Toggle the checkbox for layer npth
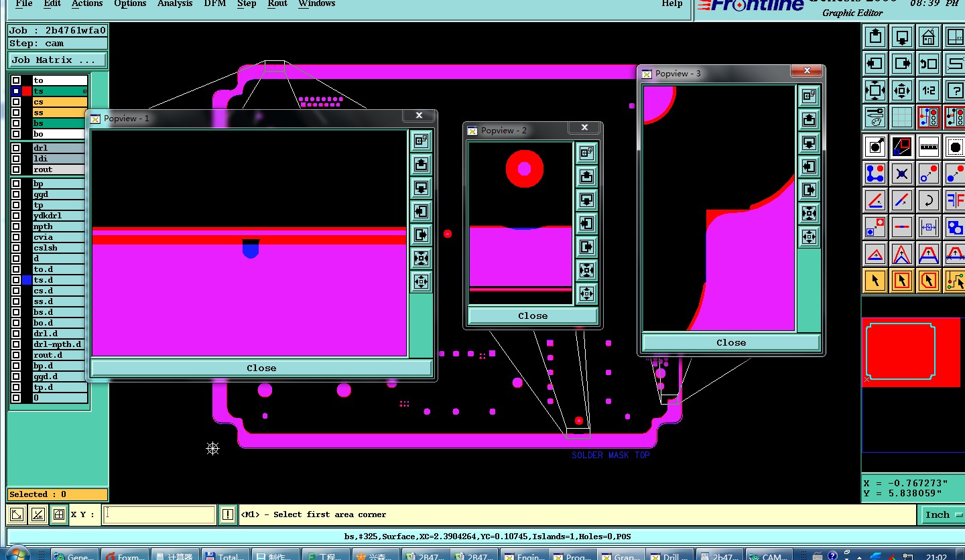The width and height of the screenshot is (965, 560). tap(16, 226)
